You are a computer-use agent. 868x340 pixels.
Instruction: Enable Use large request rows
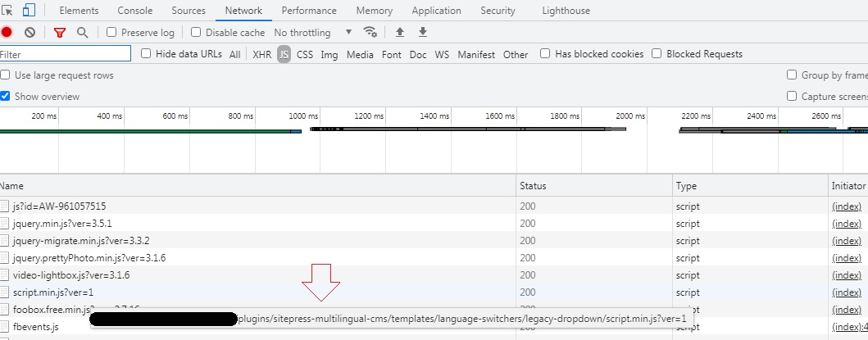tap(5, 75)
